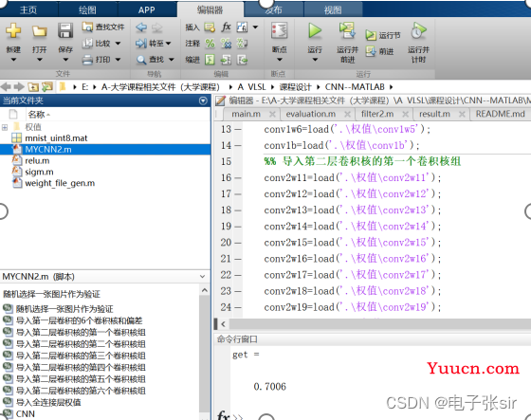The image size is (531, 420).
Task: Set breakpoint dash on line 16
Action: click(238, 178)
